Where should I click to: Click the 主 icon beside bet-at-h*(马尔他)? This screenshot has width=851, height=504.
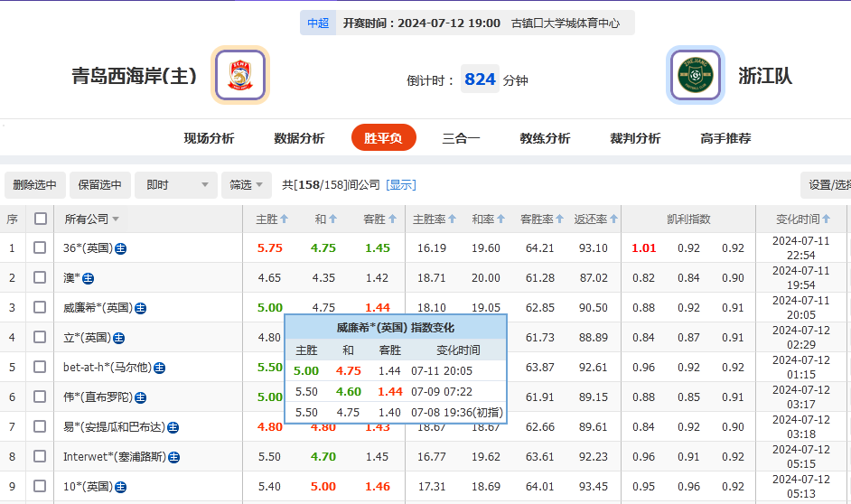coord(159,368)
